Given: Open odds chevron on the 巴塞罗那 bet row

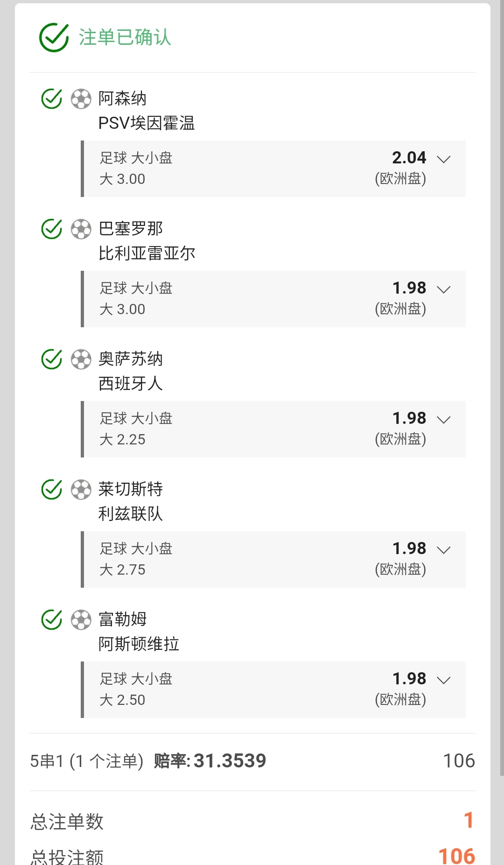Looking at the screenshot, I should [x=443, y=289].
